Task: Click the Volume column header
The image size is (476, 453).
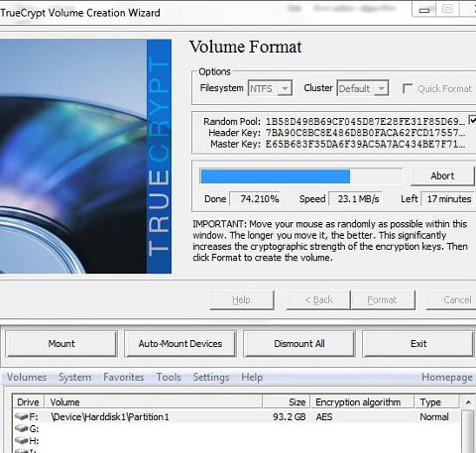Action: pyautogui.click(x=154, y=402)
